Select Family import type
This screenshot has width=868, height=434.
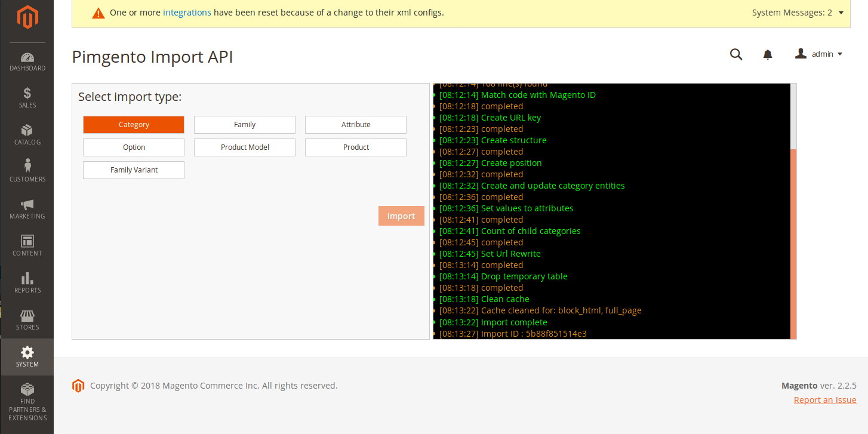tap(245, 125)
